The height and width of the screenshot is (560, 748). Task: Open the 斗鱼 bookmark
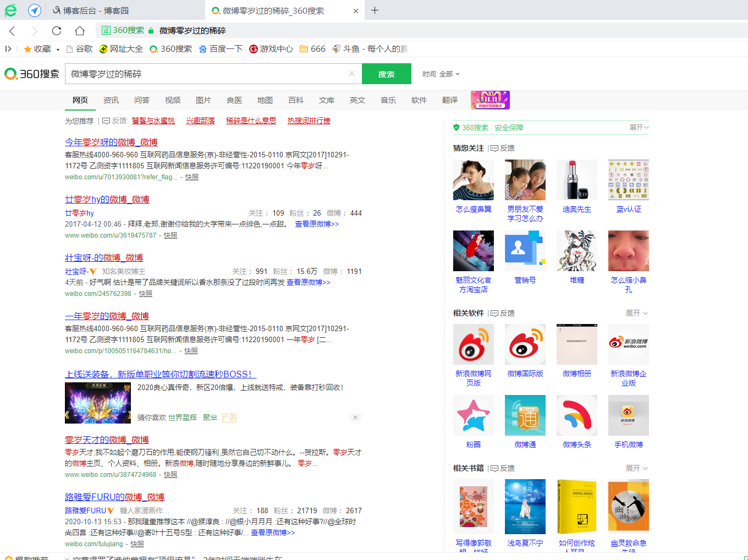[x=370, y=49]
